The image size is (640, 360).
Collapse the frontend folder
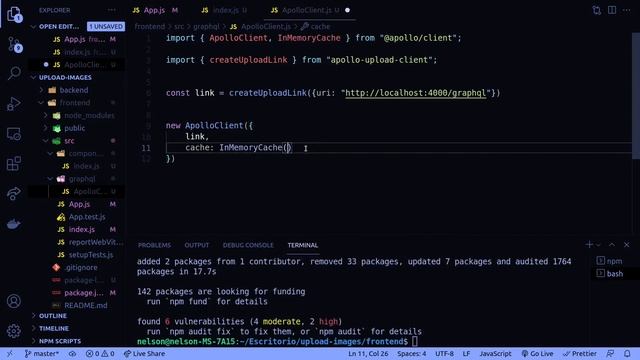point(75,102)
